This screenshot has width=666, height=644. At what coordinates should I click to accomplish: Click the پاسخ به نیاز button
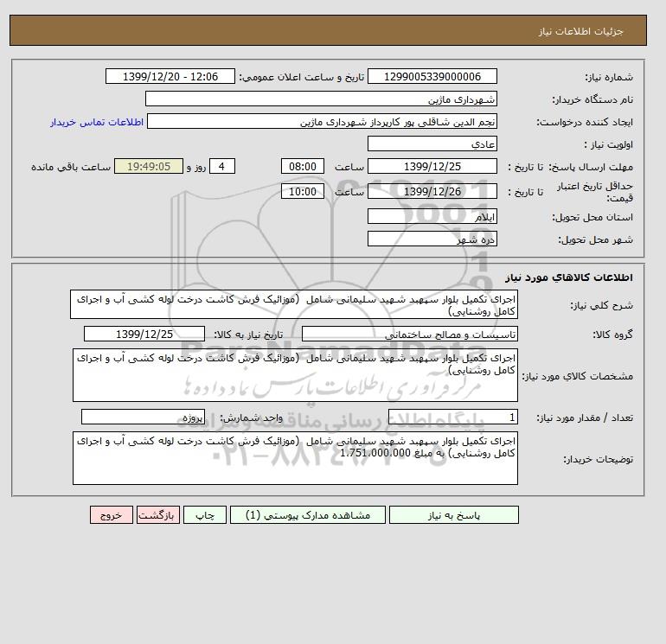click(x=453, y=515)
